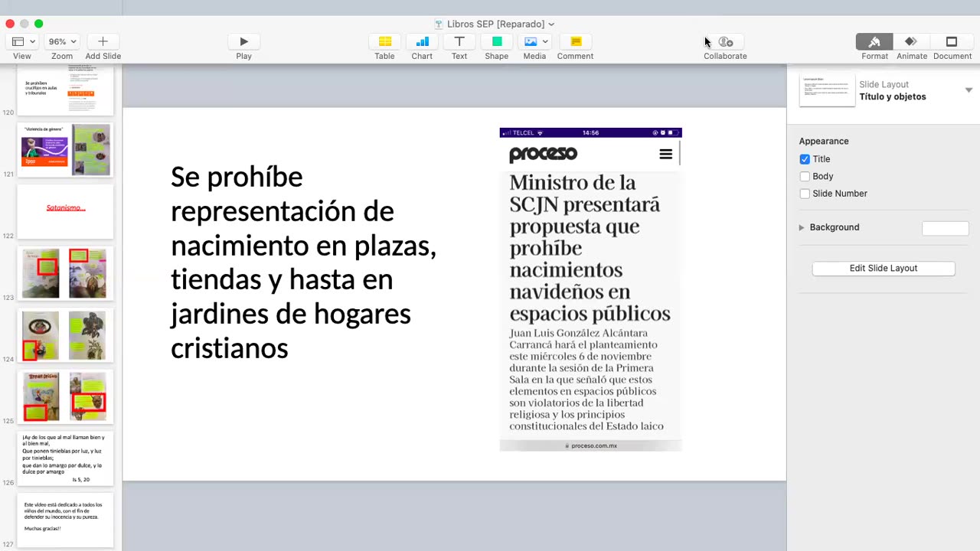Screen dimensions: 980x551
Task: Open the Media insert icon
Action: click(x=531, y=41)
